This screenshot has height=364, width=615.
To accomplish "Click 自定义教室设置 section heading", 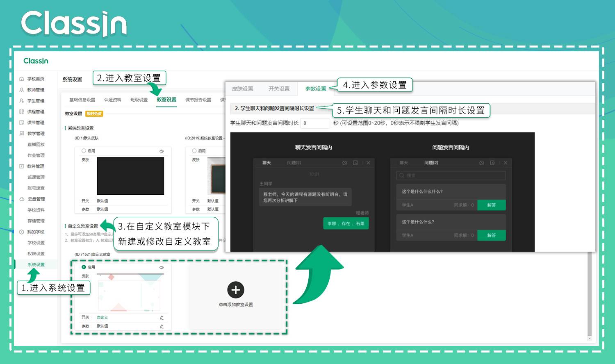I will [x=83, y=226].
